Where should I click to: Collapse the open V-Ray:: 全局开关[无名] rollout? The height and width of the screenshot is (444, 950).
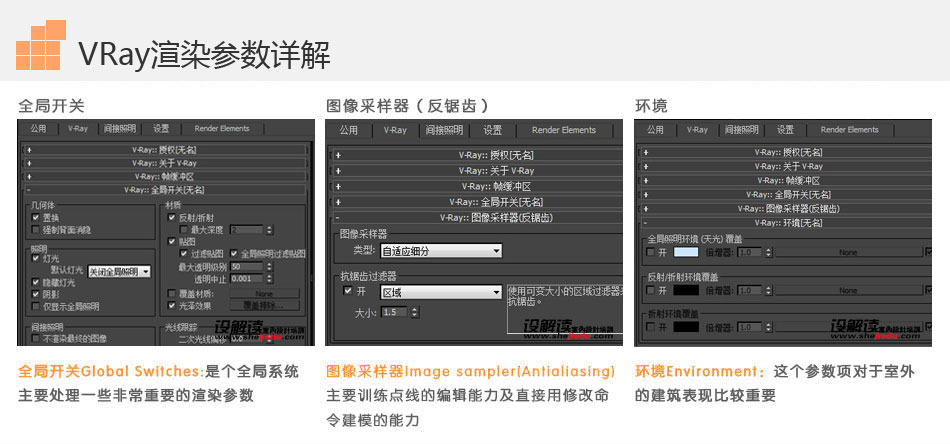(165, 190)
